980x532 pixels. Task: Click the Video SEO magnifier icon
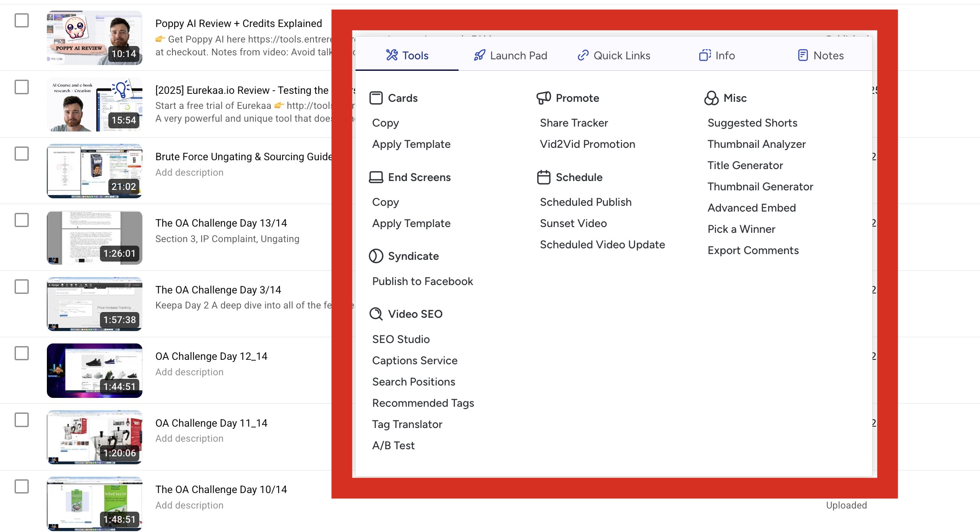point(376,314)
